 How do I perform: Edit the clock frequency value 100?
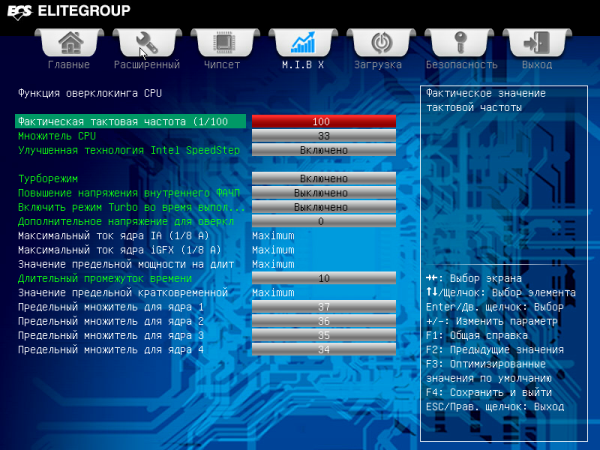(324, 121)
